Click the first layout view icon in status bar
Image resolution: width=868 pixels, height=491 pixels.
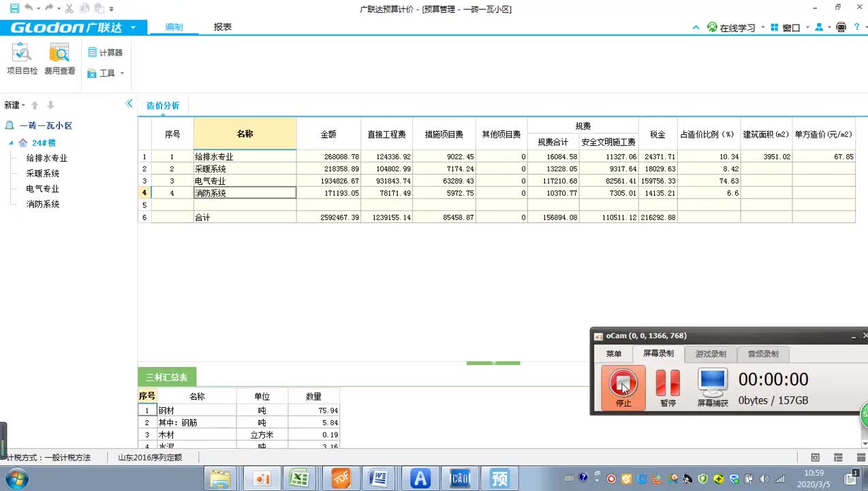815,458
